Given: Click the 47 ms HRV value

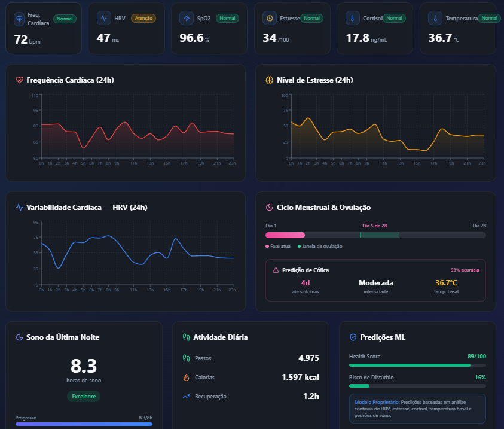Looking at the screenshot, I should 108,38.
